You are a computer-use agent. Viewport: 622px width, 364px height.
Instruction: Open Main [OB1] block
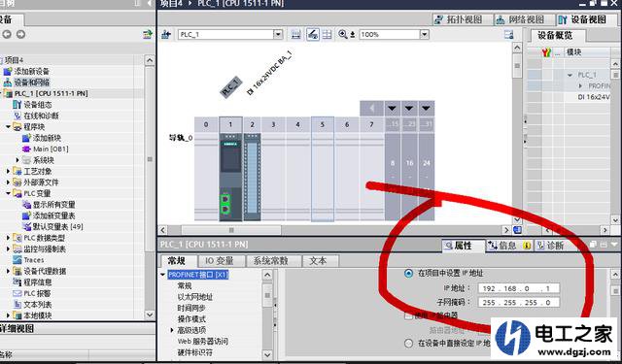(x=51, y=149)
